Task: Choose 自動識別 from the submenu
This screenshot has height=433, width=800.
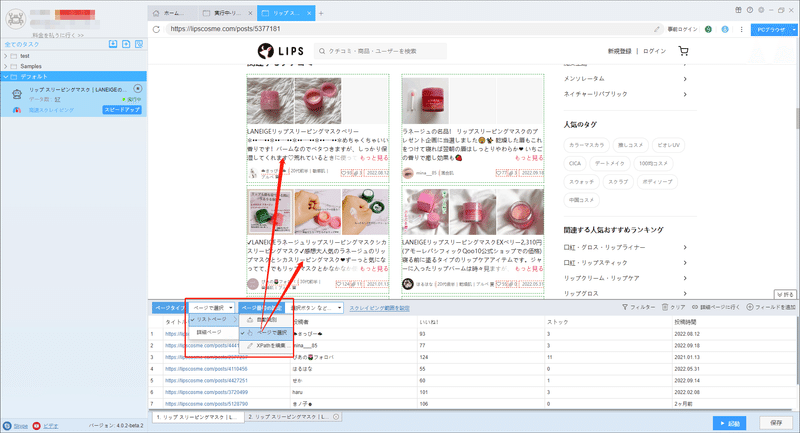Action: 266,320
